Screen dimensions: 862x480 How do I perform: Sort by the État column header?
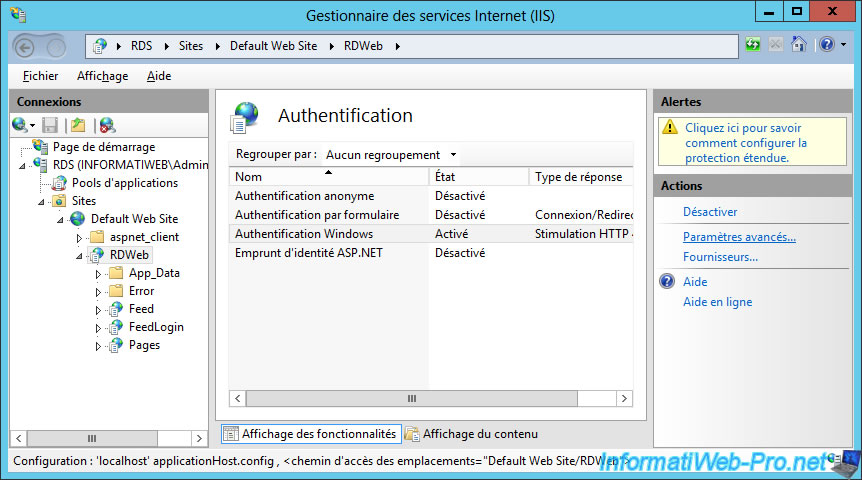click(478, 177)
